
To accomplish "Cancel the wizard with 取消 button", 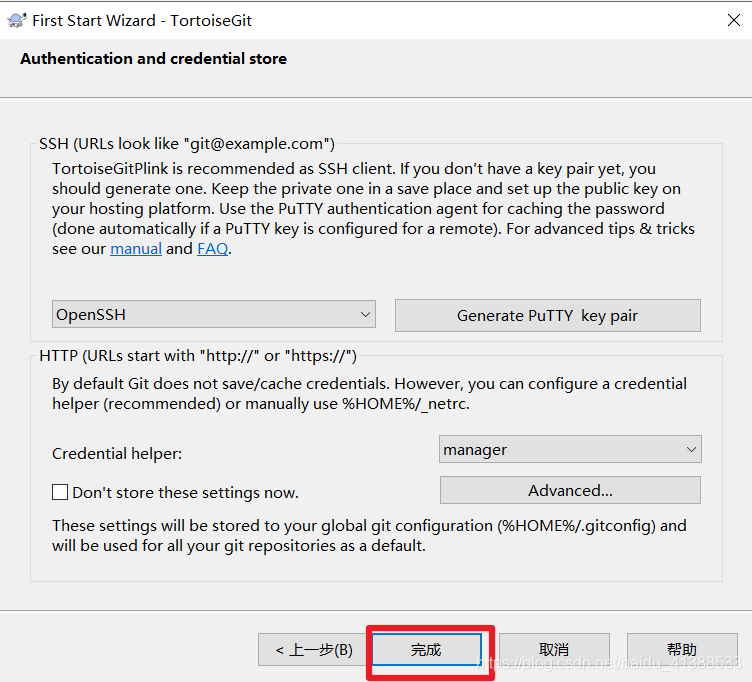I will pyautogui.click(x=554, y=650).
